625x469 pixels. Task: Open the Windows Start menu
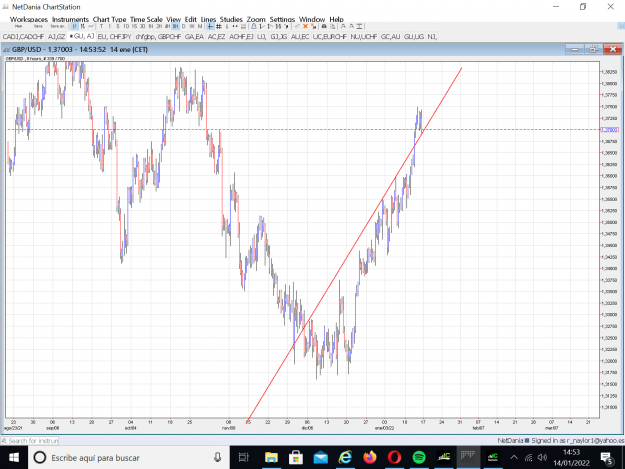pos(14,457)
